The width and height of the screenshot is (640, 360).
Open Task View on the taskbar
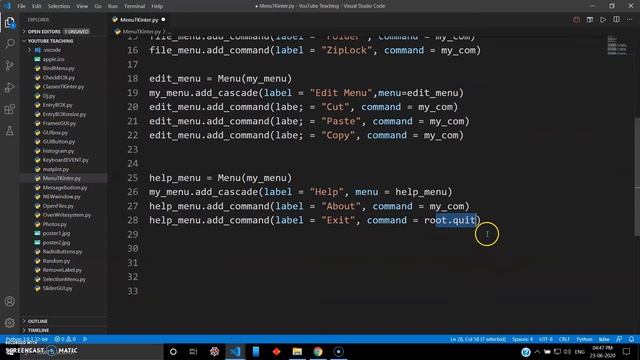click(193, 351)
